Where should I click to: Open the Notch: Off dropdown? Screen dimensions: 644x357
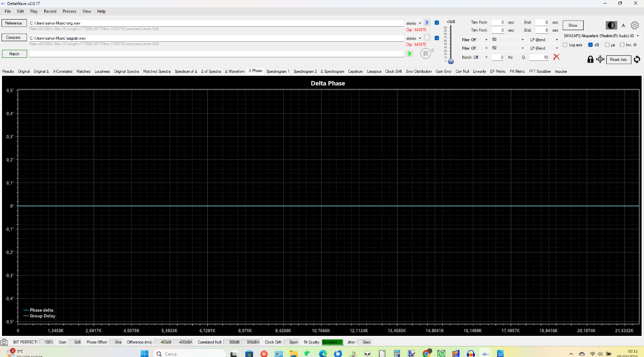475,57
